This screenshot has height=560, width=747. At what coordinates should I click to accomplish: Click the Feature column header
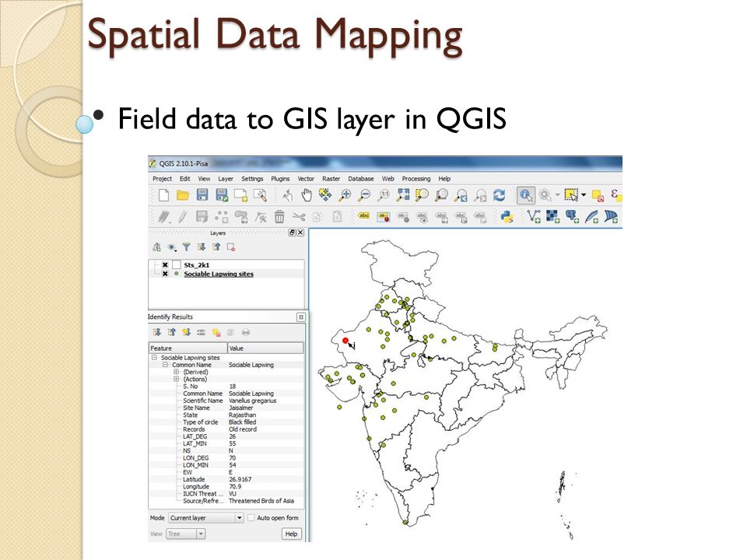(x=188, y=348)
